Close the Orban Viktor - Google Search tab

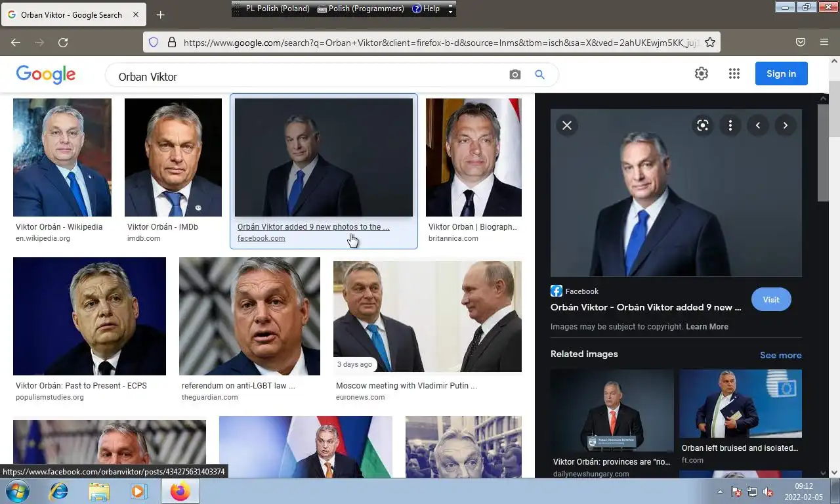[x=136, y=14]
